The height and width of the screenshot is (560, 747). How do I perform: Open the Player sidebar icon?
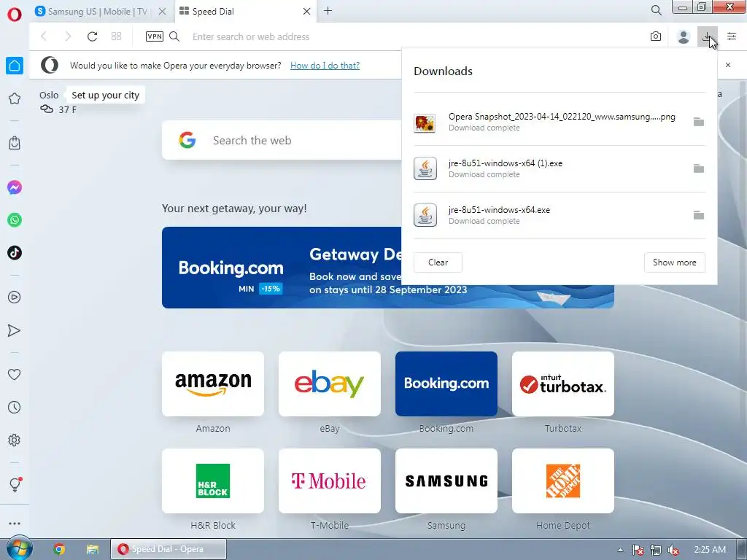15,297
